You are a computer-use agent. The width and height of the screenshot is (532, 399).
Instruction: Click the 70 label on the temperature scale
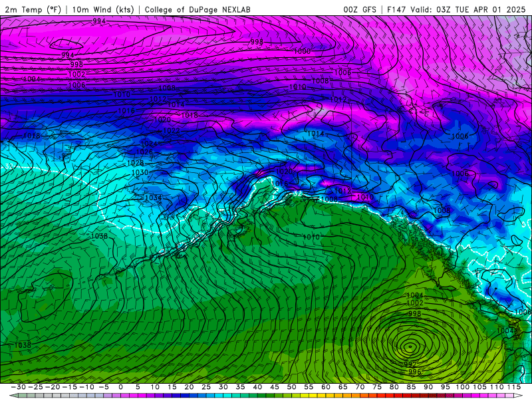click(360, 387)
